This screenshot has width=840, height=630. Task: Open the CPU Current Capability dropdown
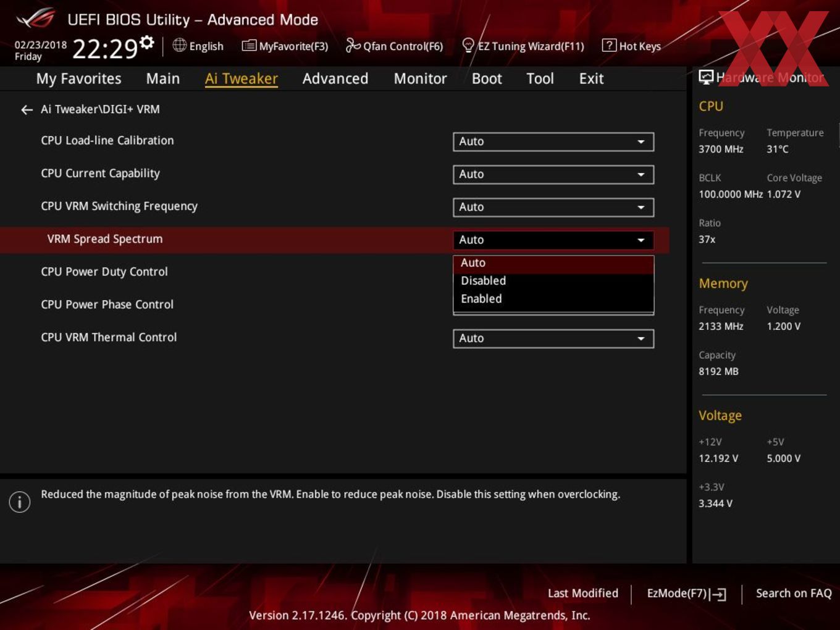point(553,174)
